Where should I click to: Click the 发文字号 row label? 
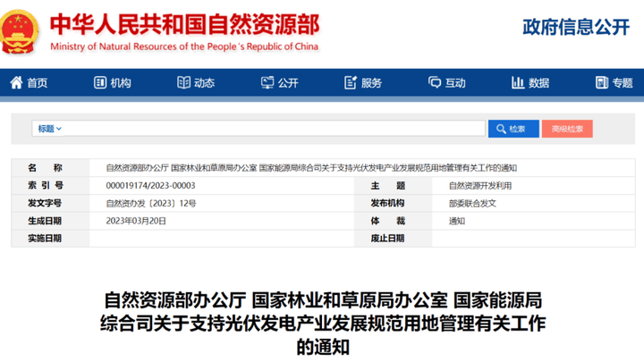tap(45, 203)
